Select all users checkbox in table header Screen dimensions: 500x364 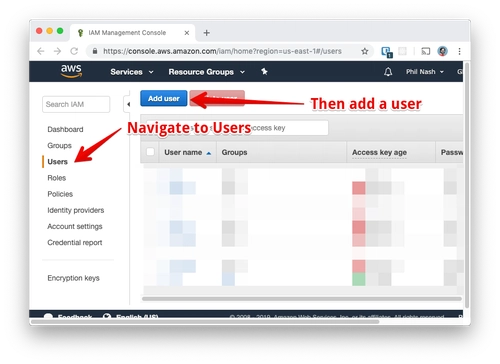point(150,152)
